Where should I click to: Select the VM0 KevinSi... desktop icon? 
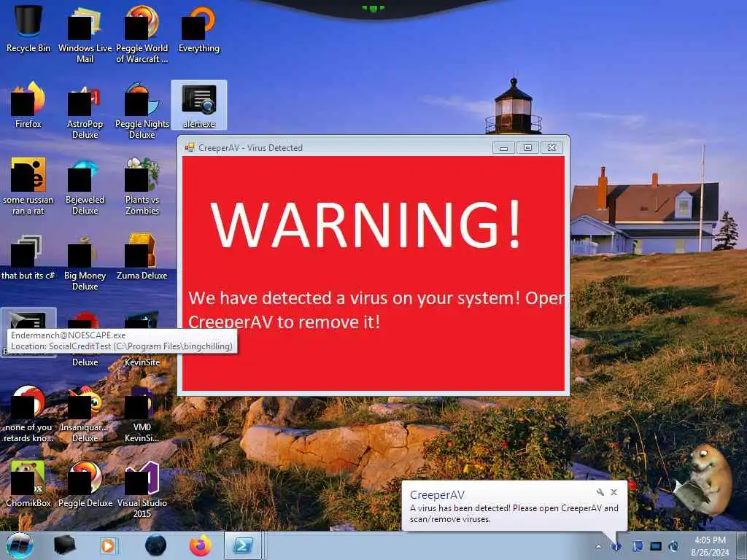[142, 414]
